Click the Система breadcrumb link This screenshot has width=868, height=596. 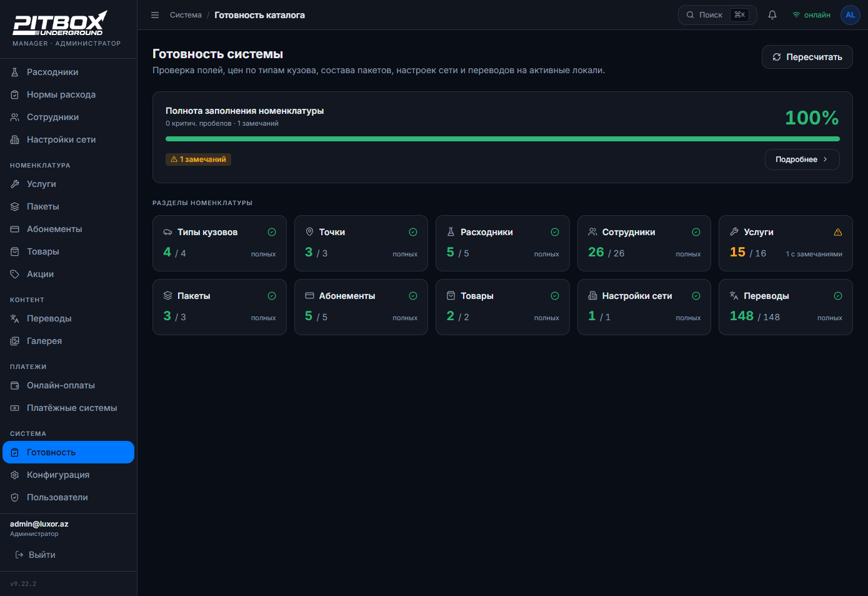coord(186,15)
